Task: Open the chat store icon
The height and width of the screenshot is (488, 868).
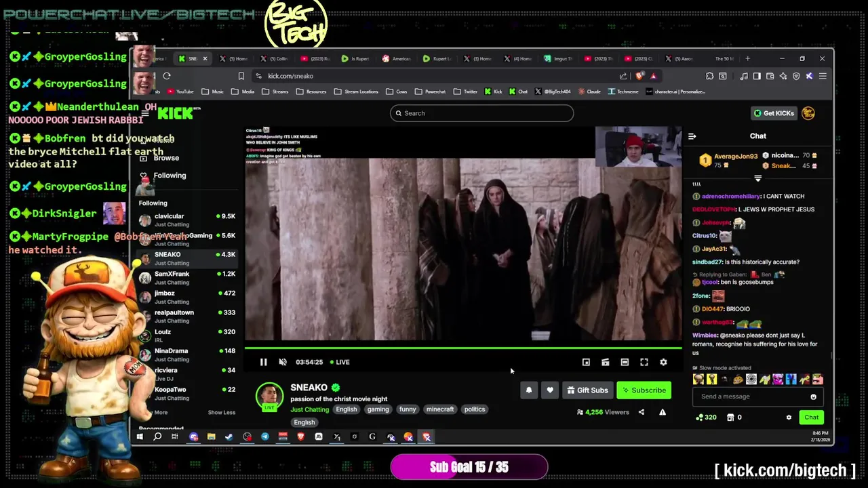Action: point(730,418)
